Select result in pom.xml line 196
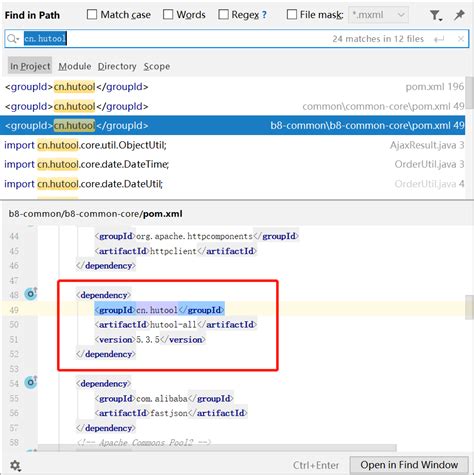 233,87
